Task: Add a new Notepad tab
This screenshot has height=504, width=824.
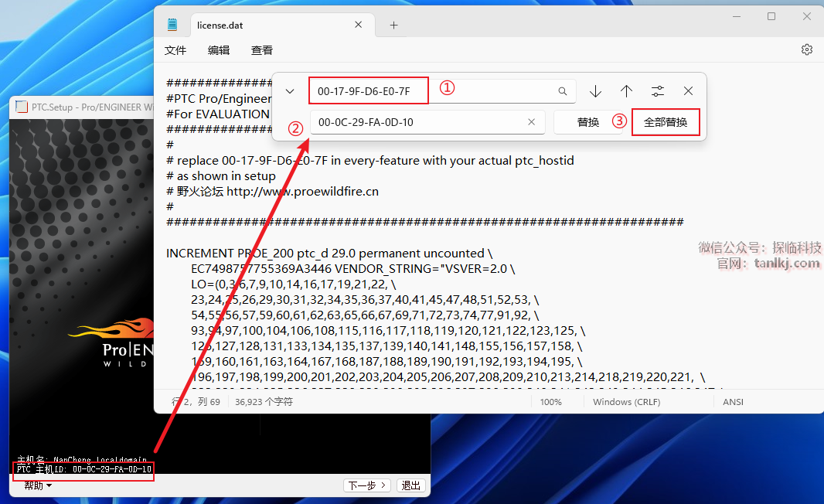Action: coord(393,26)
